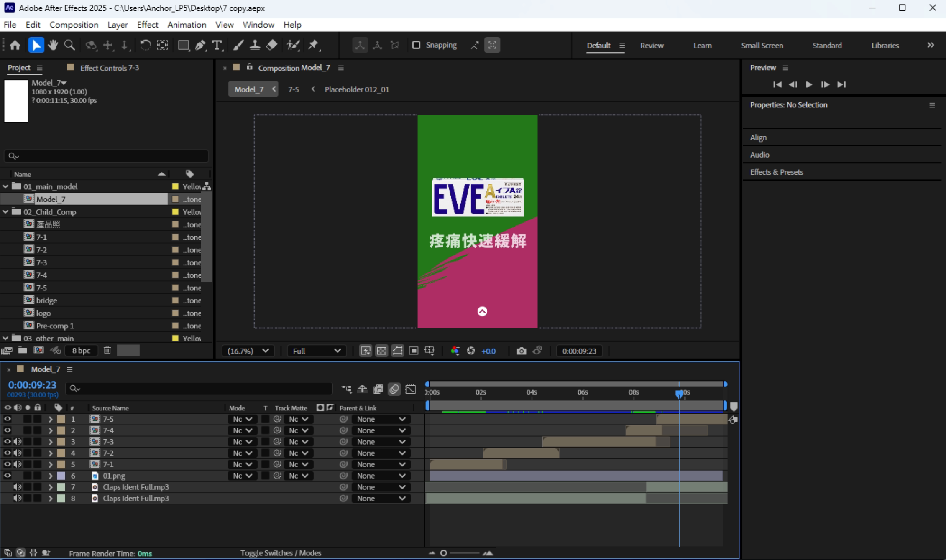Create a new folder in Project panel
The image size is (946, 560).
pyautogui.click(x=23, y=350)
